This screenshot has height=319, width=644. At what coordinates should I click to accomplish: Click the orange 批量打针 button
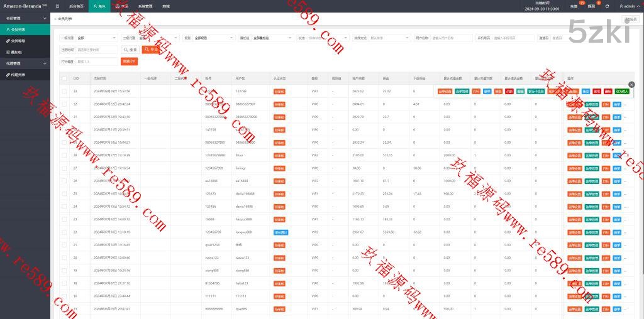click(130, 62)
